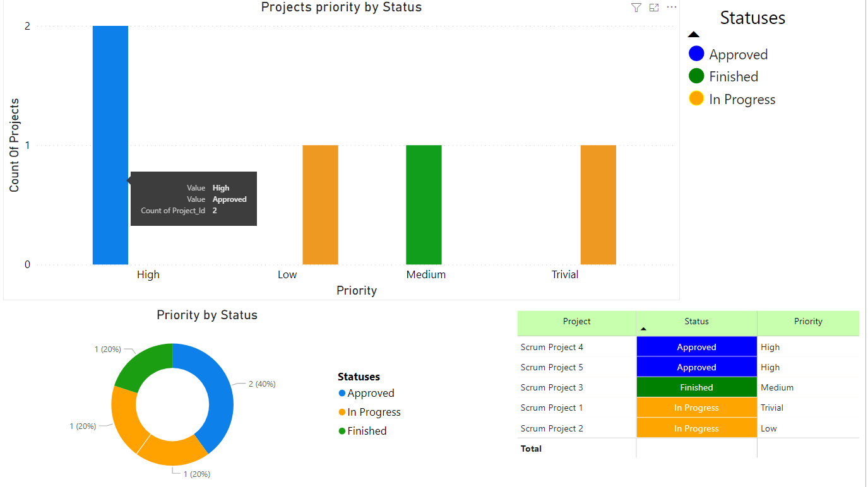Click the In Progress legend dot beside donut chart
The width and height of the screenshot is (868, 487).
coord(342,411)
